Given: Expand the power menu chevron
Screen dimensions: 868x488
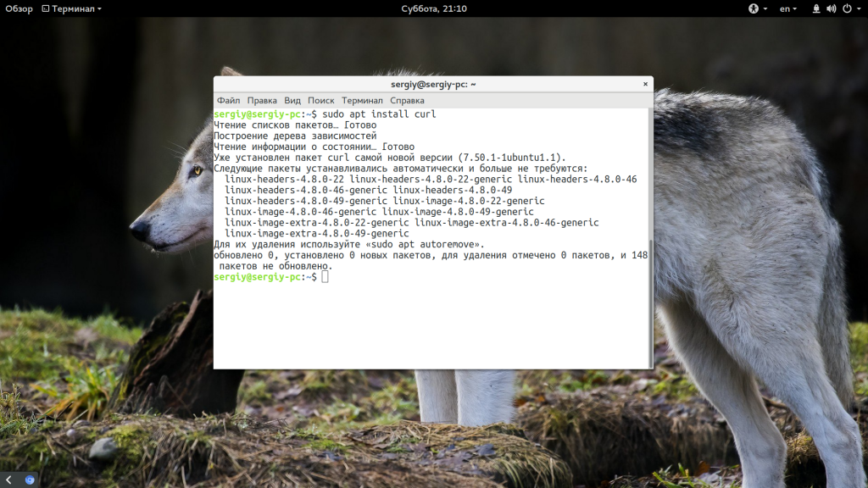Looking at the screenshot, I should pos(860,8).
